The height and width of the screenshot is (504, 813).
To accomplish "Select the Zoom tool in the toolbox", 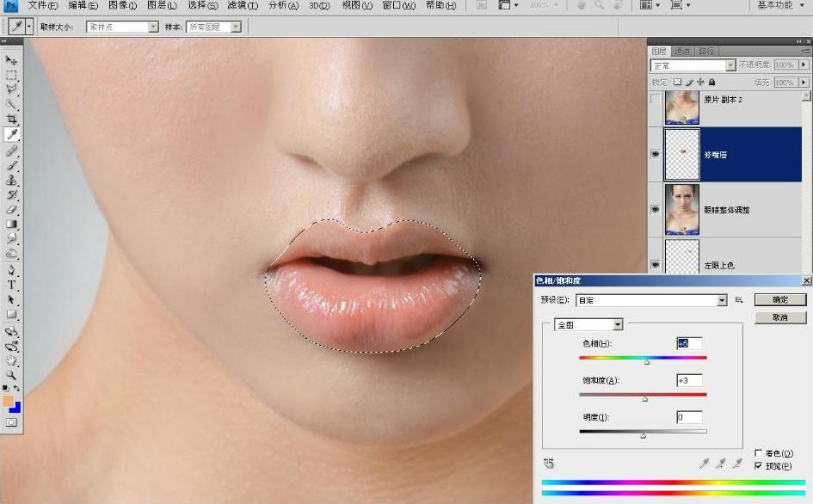I will click(11, 374).
